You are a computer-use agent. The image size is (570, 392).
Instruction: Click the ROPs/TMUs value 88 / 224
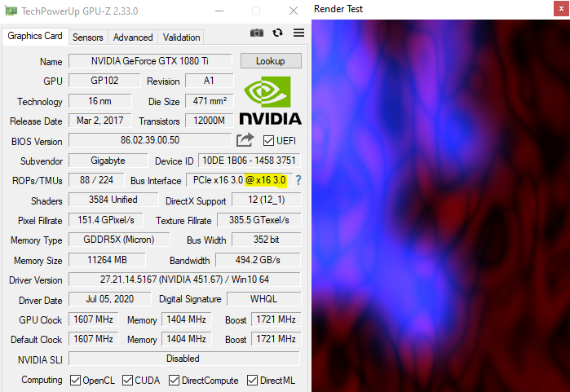[x=96, y=180]
